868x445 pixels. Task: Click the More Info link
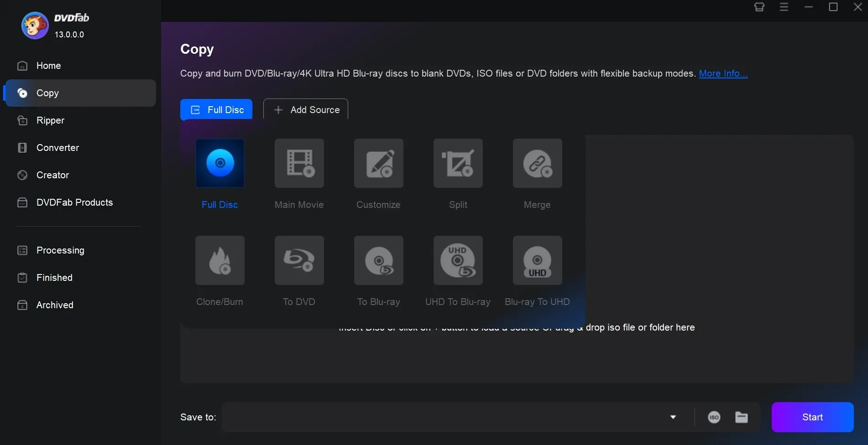(723, 73)
